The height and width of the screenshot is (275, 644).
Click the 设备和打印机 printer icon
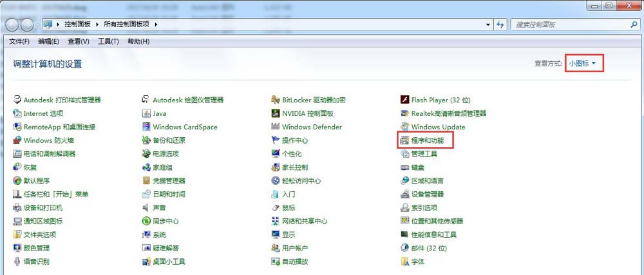tap(17, 207)
